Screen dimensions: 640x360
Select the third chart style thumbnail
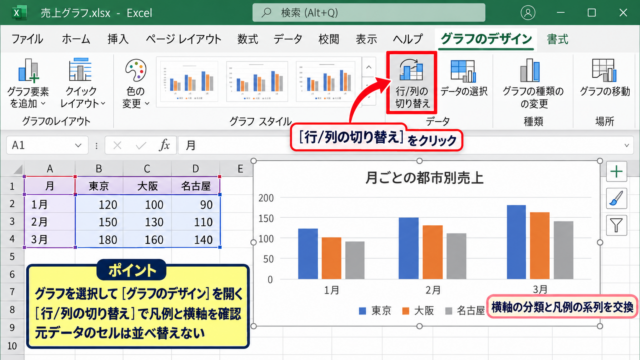[325, 82]
